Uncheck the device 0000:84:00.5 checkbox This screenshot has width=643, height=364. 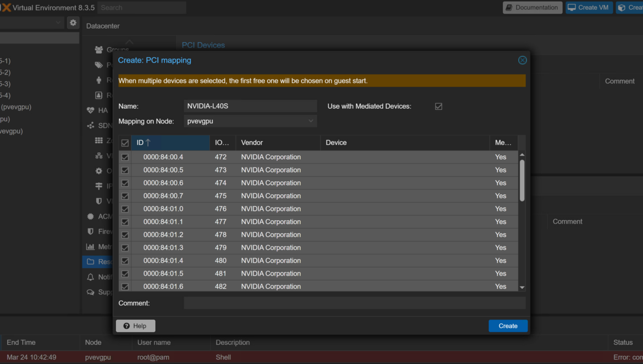125,170
